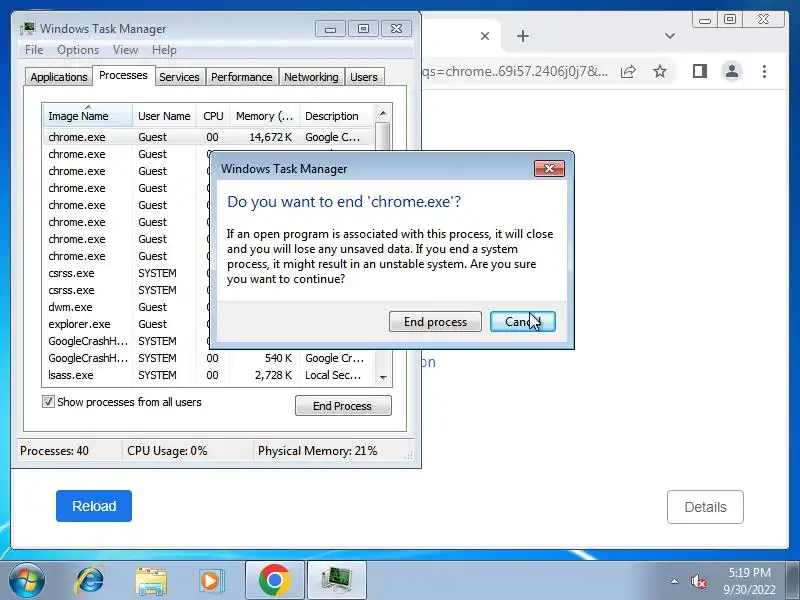Click muted volume tray icon
The width and height of the screenshot is (800, 600).
point(698,581)
